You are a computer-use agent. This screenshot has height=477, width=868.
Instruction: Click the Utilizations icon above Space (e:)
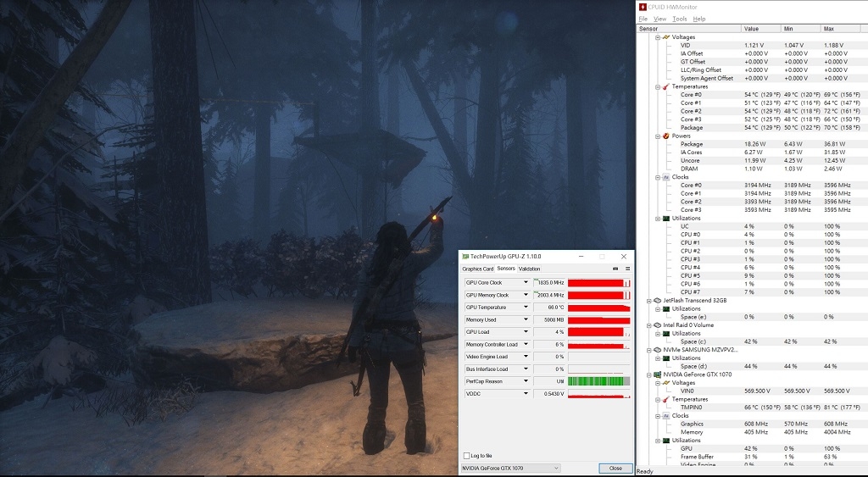[666, 308]
